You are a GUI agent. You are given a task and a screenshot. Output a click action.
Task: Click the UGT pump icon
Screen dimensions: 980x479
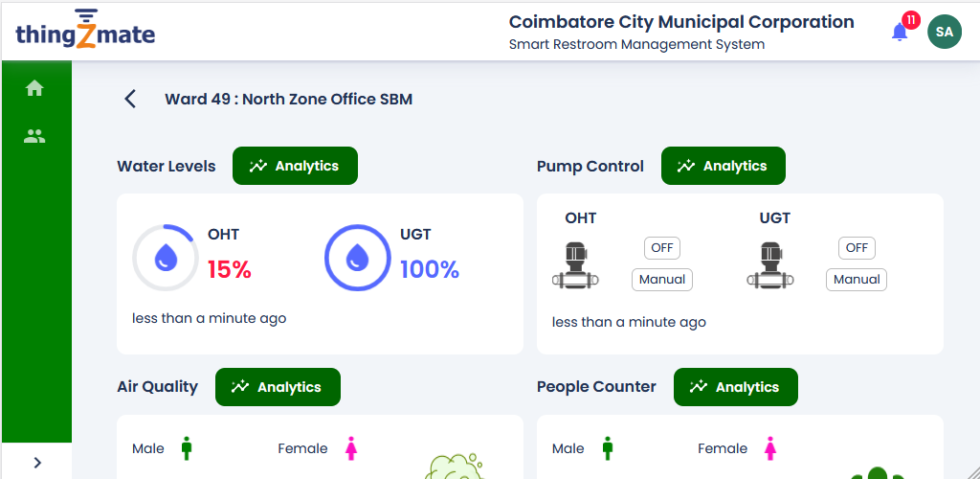pyautogui.click(x=770, y=265)
